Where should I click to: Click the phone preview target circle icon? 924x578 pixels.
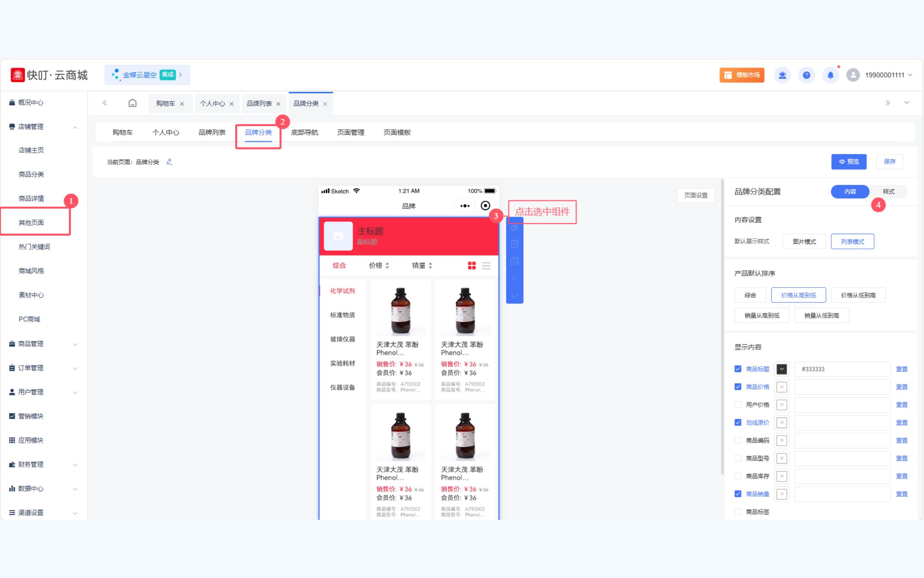[x=485, y=206]
